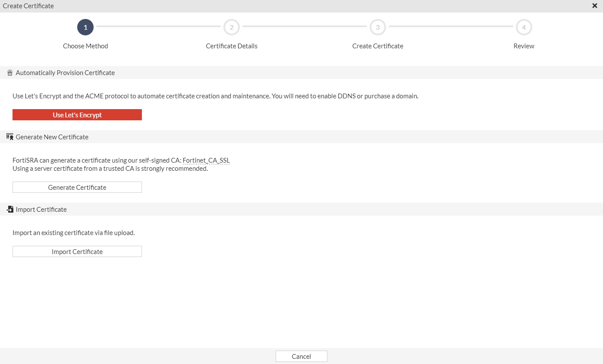Select the Choose Method step label
The height and width of the screenshot is (364, 603).
[x=85, y=46]
